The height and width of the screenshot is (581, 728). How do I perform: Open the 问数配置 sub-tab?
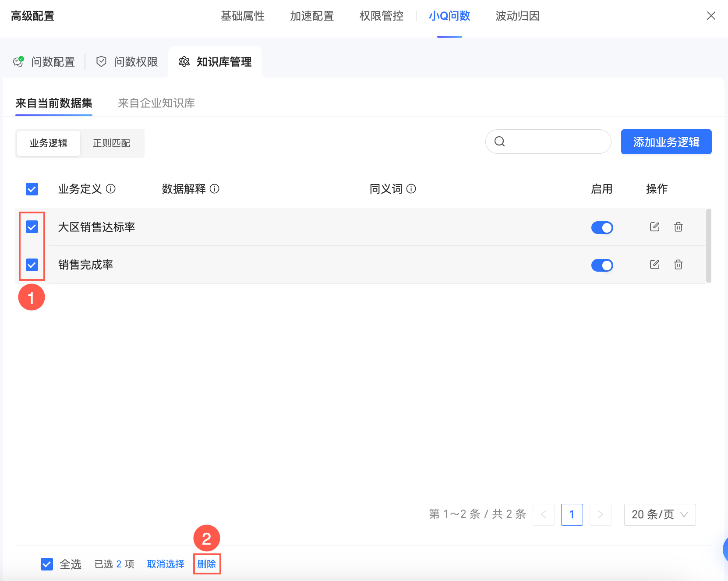click(44, 62)
